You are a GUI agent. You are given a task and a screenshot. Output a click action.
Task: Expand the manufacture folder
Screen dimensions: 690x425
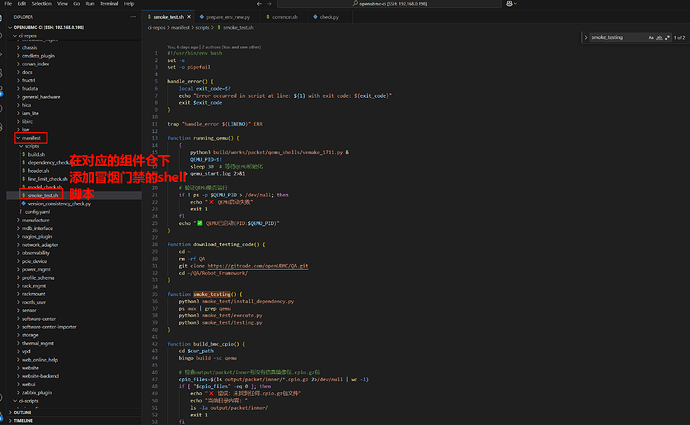tap(36, 220)
